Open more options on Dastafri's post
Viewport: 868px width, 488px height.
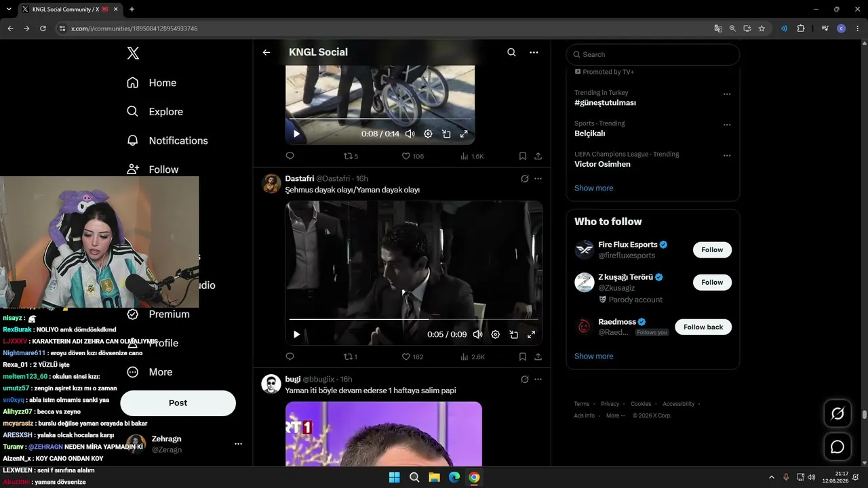(x=538, y=179)
